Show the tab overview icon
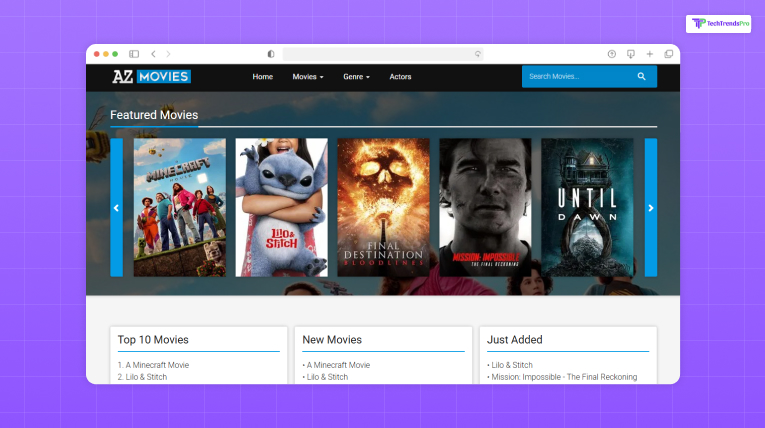The width and height of the screenshot is (765, 428). click(669, 54)
